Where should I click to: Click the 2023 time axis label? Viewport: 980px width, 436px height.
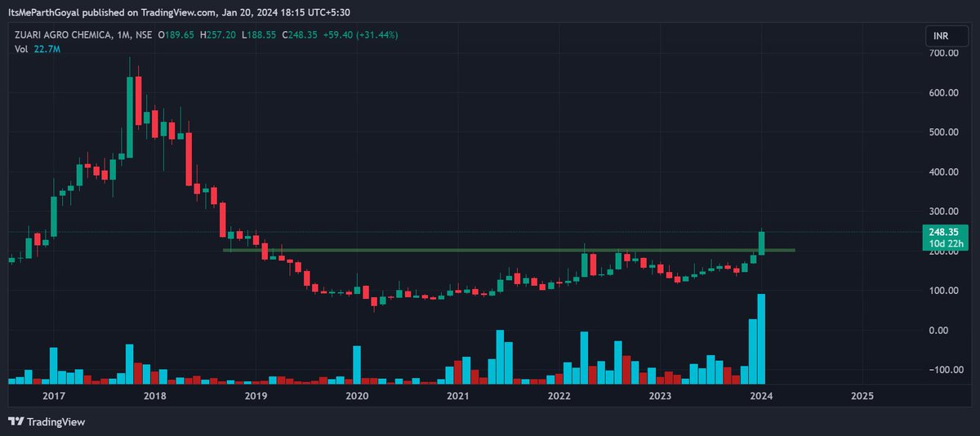click(x=660, y=396)
